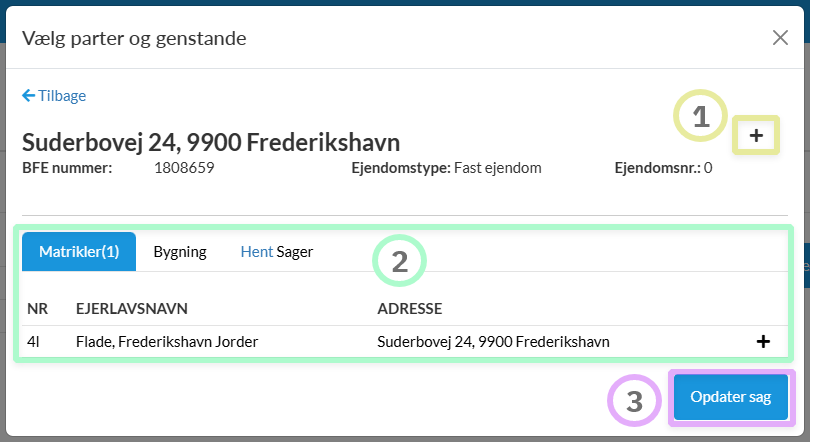Close the Vælg parter og genstande dialog
The height and width of the screenshot is (448, 813).
(x=780, y=39)
